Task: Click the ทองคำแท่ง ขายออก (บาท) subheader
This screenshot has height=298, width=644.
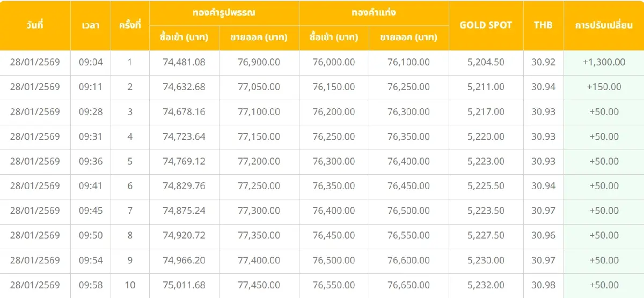Action: [408, 38]
